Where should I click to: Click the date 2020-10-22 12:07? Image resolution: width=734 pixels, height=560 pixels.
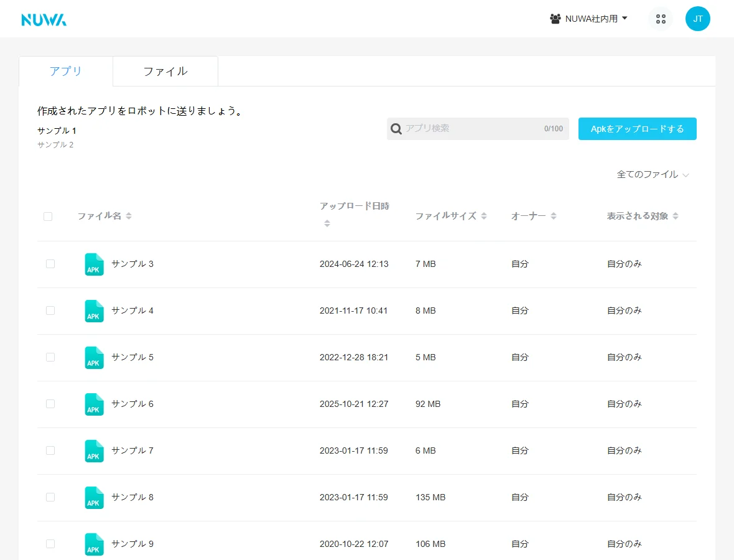pyautogui.click(x=354, y=544)
